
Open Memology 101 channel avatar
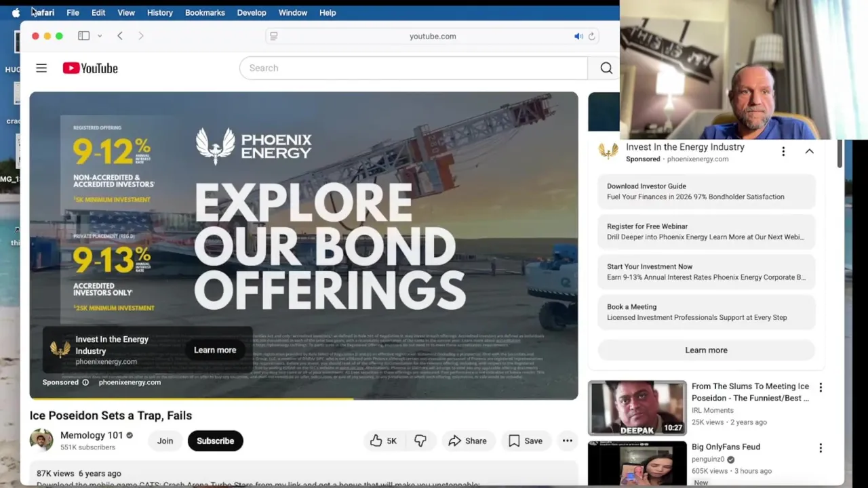coord(41,440)
